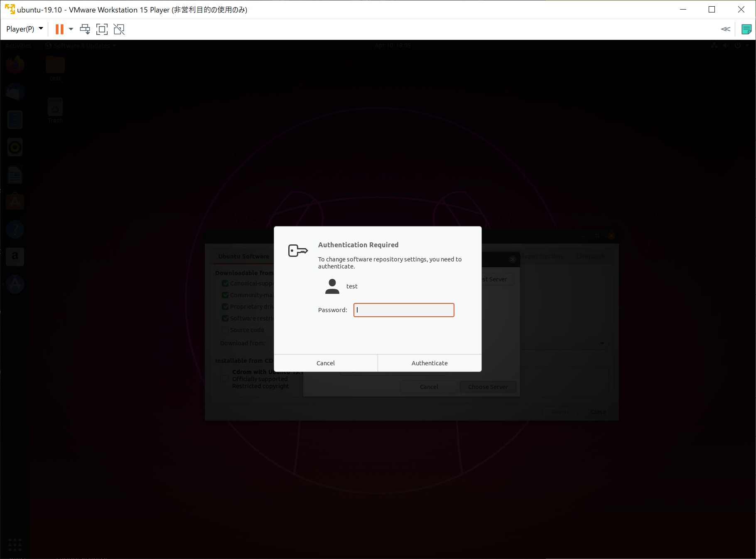Screen dimensions: 756x559
Task: Pause the virtual machine
Action: coord(59,29)
